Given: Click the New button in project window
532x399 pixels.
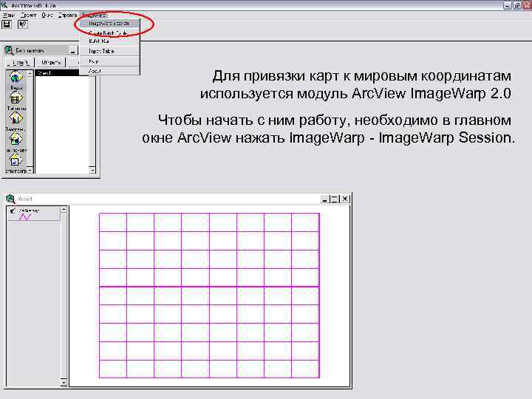Looking at the screenshot, I should coord(20,62).
